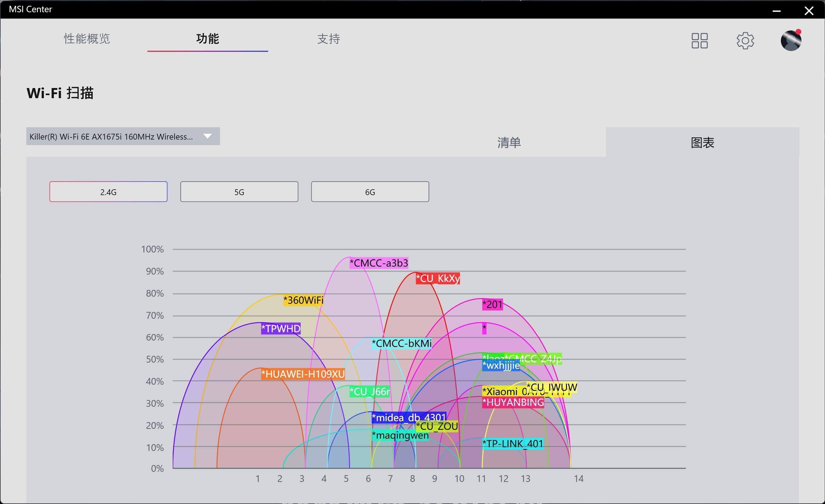Click the *CMCC-bKMi network label
825x504 pixels.
tap(401, 343)
